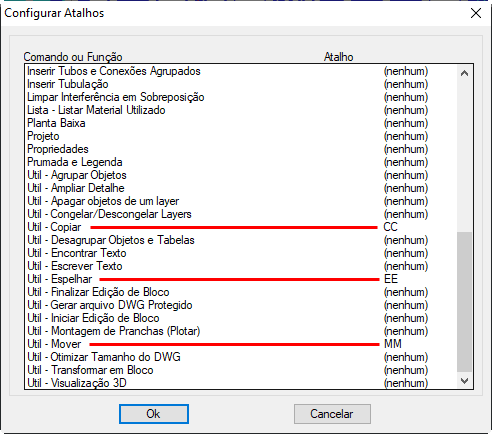
Task: Select Inserir Tubulação in the list
Action: (241, 84)
